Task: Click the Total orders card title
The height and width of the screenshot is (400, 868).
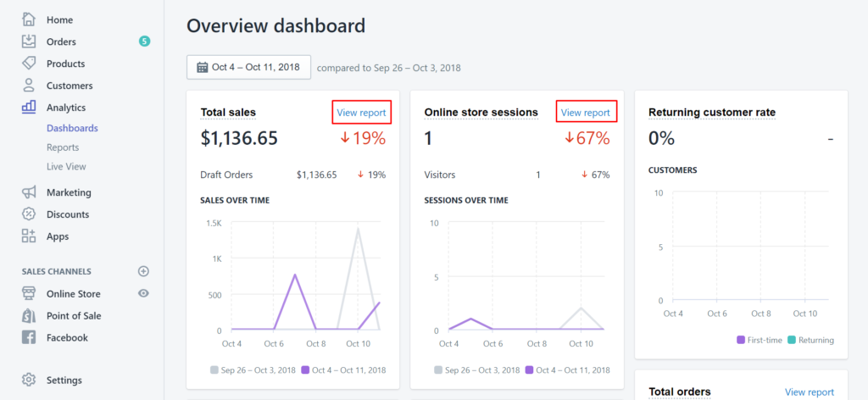Action: (x=679, y=392)
